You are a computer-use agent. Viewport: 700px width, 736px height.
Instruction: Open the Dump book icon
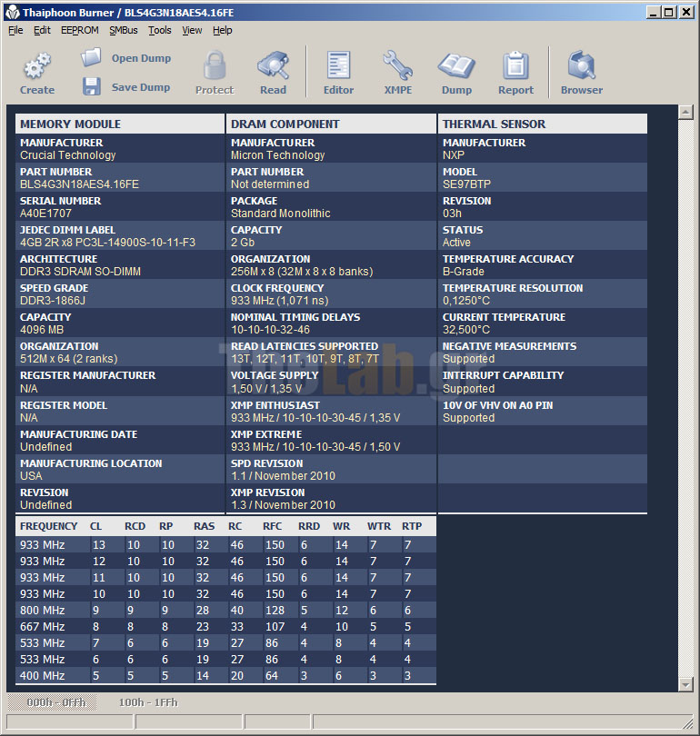(456, 65)
